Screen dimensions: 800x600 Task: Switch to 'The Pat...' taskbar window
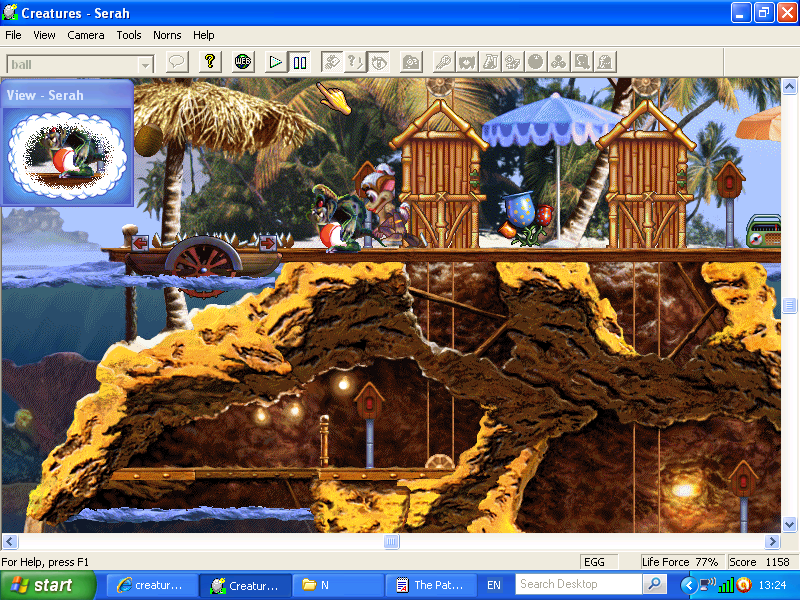coord(429,585)
